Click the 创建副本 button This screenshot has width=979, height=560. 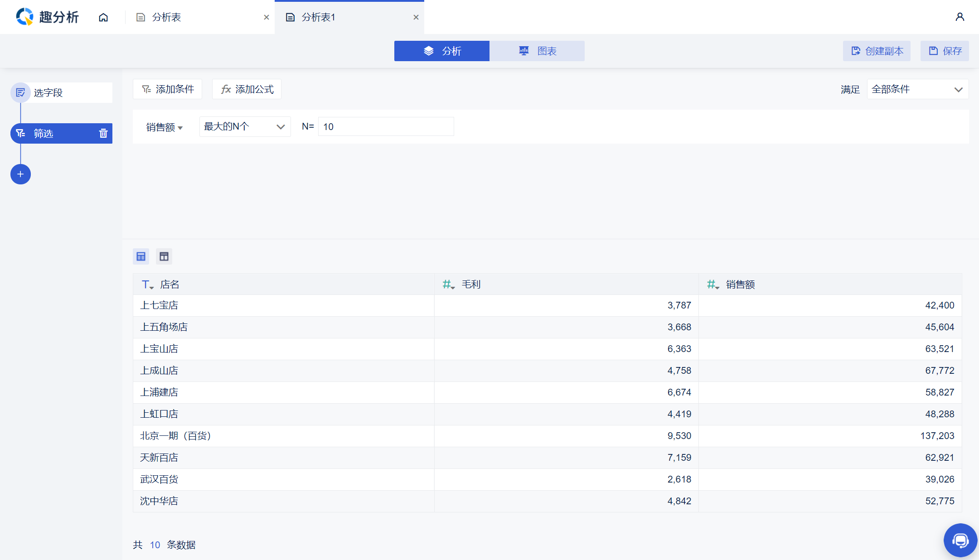pos(877,51)
